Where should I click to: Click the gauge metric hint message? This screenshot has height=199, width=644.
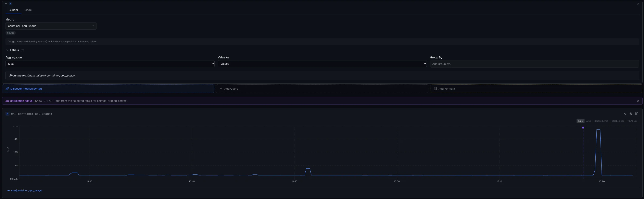[52, 42]
